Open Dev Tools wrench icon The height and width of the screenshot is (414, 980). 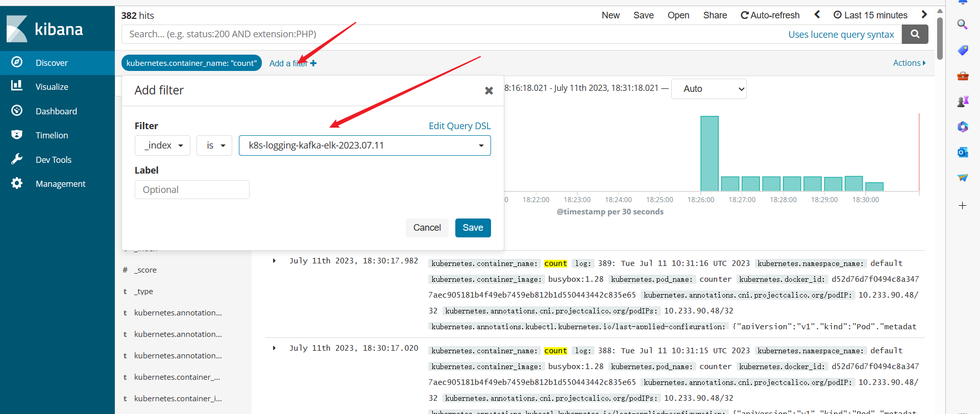click(x=17, y=159)
